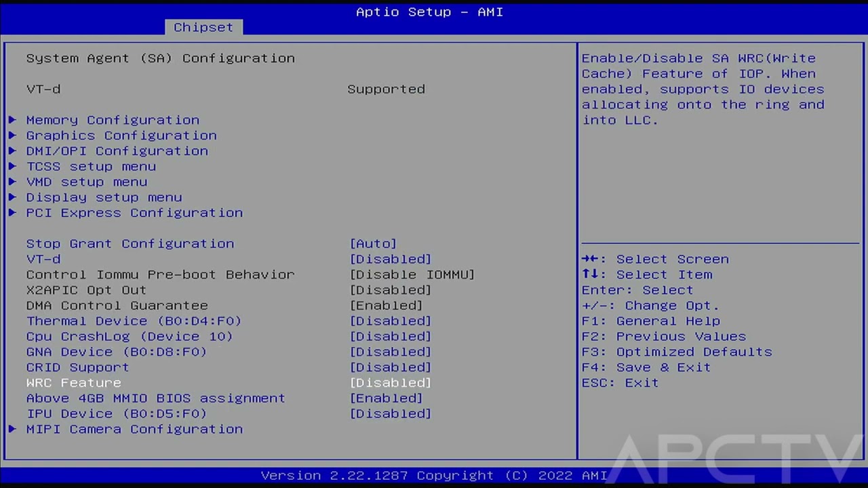The width and height of the screenshot is (868, 488).
Task: Click arrow beside Display setup menu
Action: coord(13,197)
